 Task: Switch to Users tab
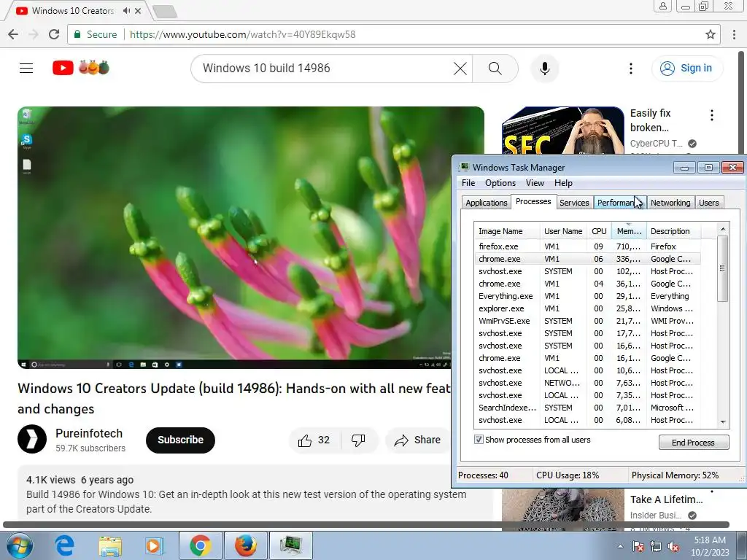tap(708, 203)
